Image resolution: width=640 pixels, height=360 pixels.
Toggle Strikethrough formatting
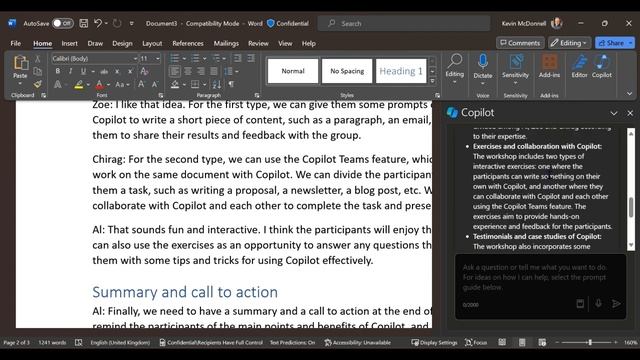point(104,71)
